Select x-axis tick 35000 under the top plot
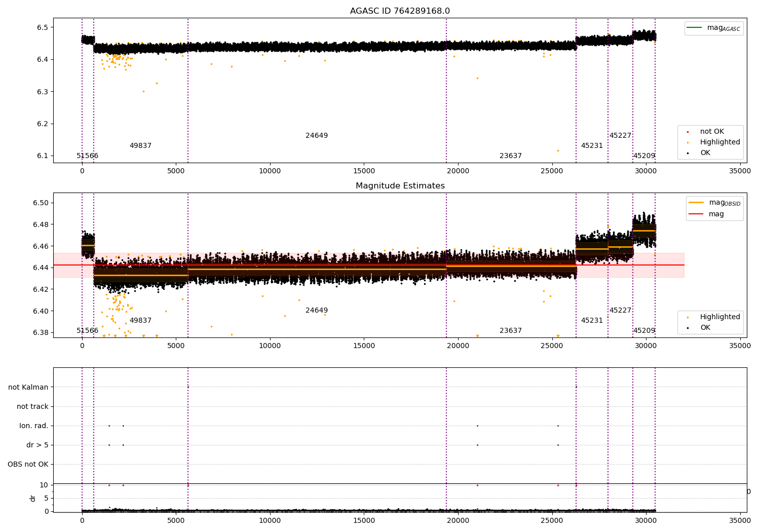 (740, 171)
